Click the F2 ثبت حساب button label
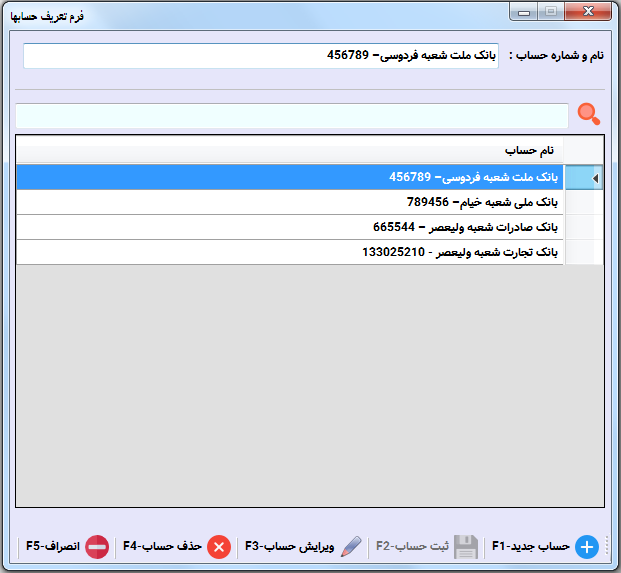 tap(412, 546)
